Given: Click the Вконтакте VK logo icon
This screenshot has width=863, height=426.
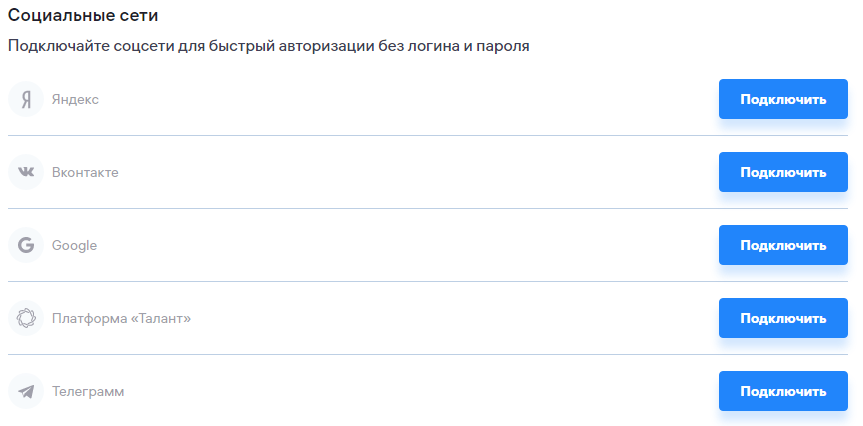Looking at the screenshot, I should pyautogui.click(x=26, y=172).
